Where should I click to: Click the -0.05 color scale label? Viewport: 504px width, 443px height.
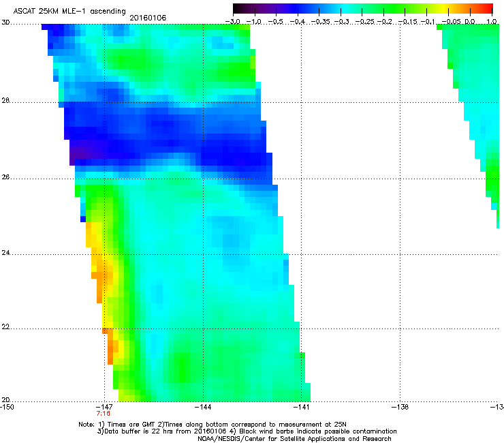point(452,22)
